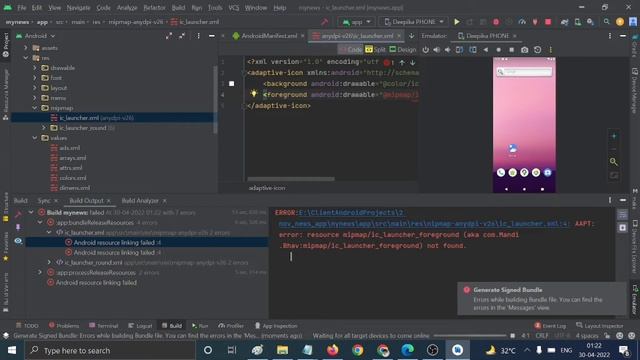Click emulator zoom magnifier icon
Screen dimensions: 640x360
tap(613, 162)
